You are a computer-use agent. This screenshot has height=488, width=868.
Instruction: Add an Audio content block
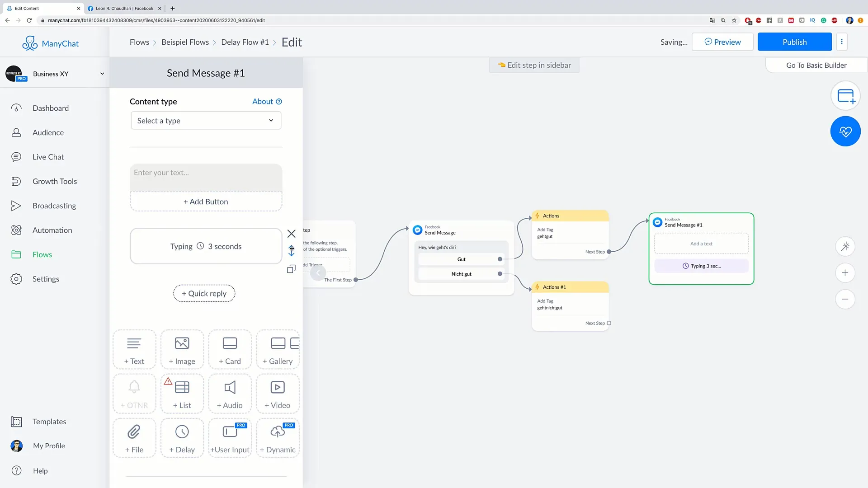click(230, 394)
